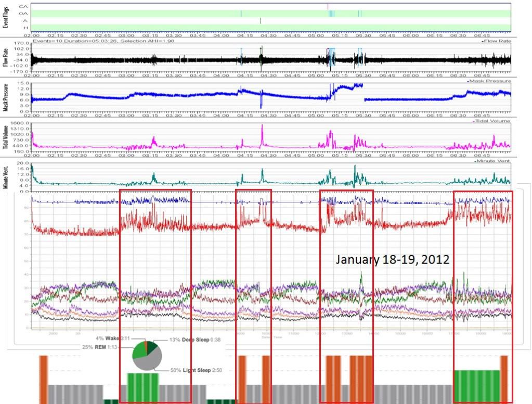
Task: Click the Minute Vent legend label
Action: 495,161
